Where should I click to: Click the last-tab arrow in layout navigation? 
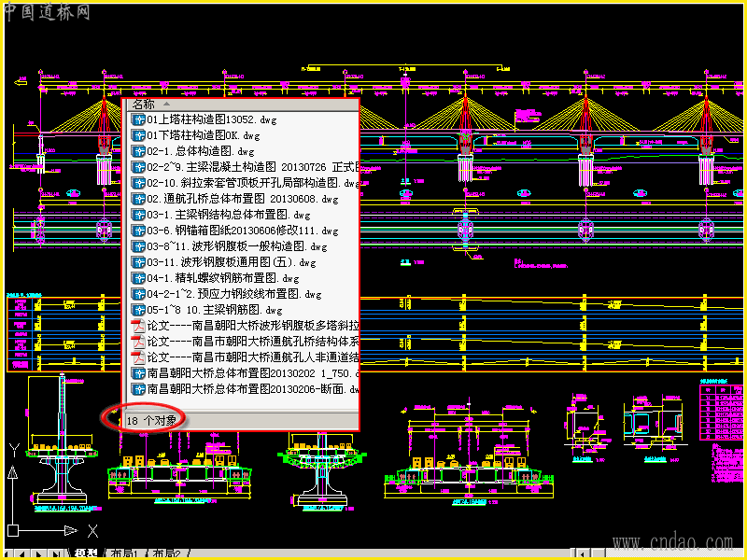tap(56, 554)
